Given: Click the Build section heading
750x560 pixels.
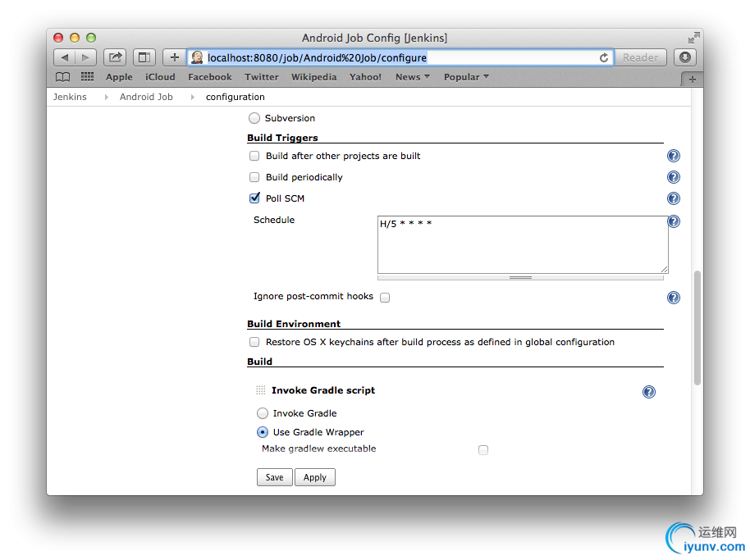Looking at the screenshot, I should tap(260, 362).
